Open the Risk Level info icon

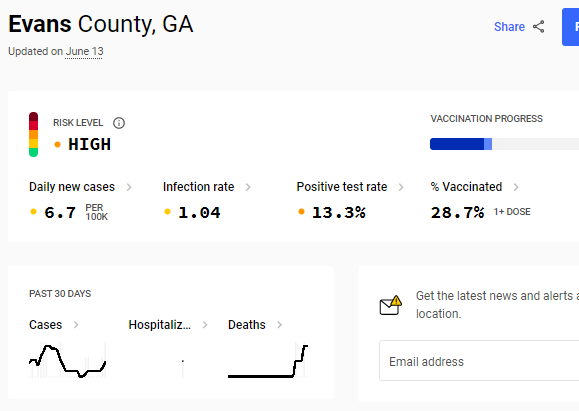119,123
